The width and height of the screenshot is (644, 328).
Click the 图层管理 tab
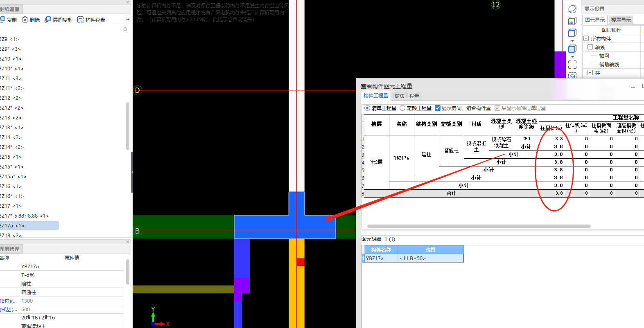pos(10,249)
